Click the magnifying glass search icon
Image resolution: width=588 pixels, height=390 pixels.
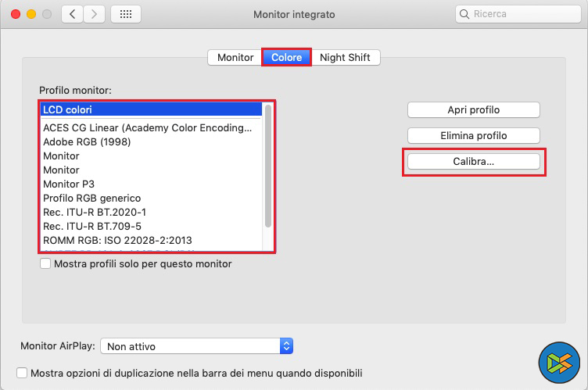[x=465, y=14]
